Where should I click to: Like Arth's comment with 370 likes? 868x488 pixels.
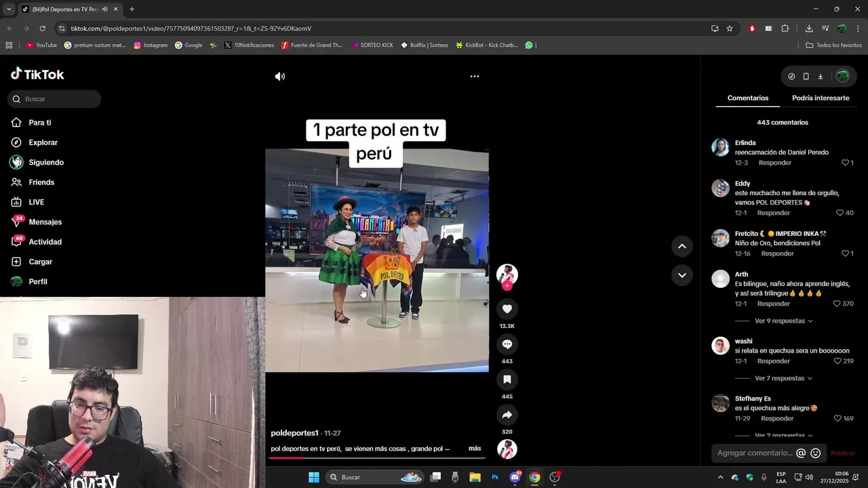[837, 304]
